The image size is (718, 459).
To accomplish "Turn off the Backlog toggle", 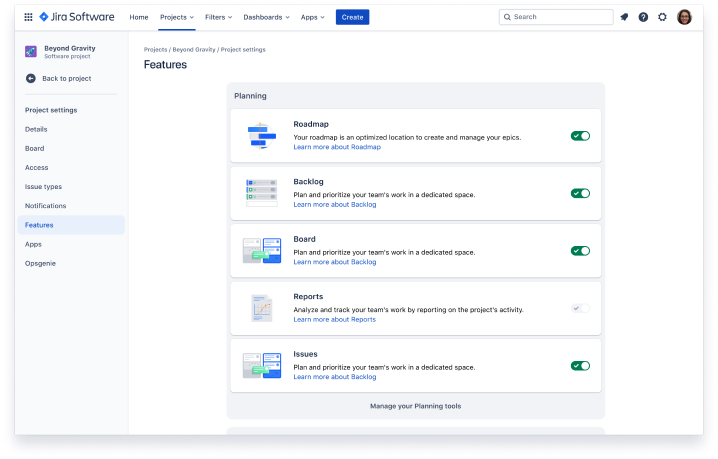I will point(580,193).
